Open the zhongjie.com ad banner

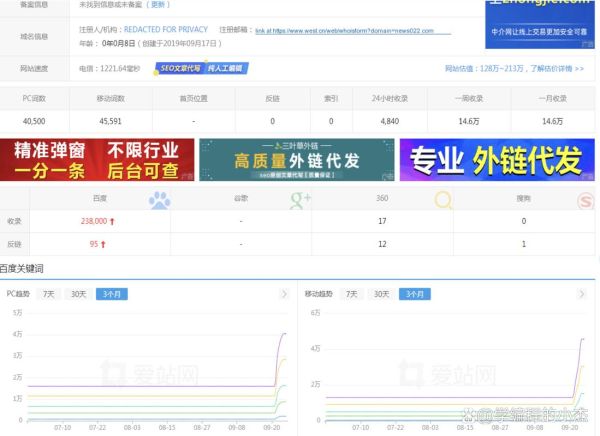540,24
